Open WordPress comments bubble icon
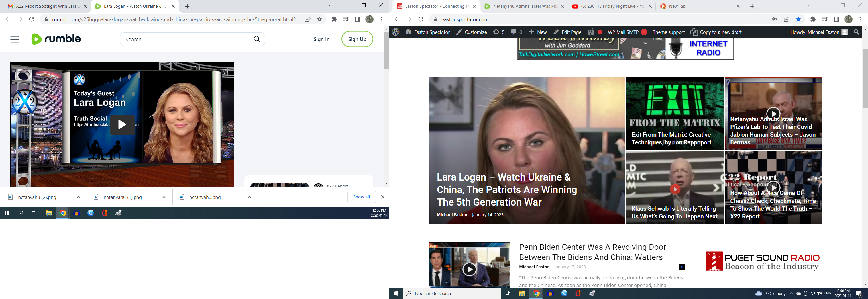Image resolution: width=868 pixels, height=299 pixels. 516,32
